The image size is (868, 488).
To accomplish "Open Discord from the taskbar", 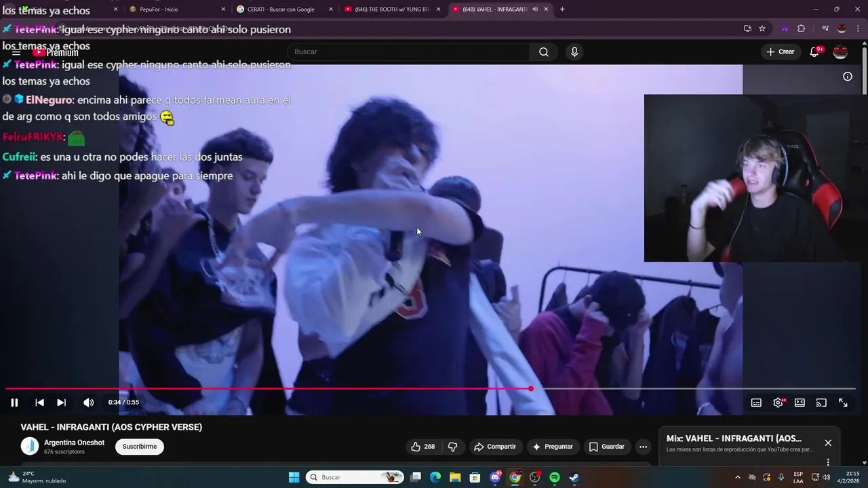I will click(x=495, y=477).
